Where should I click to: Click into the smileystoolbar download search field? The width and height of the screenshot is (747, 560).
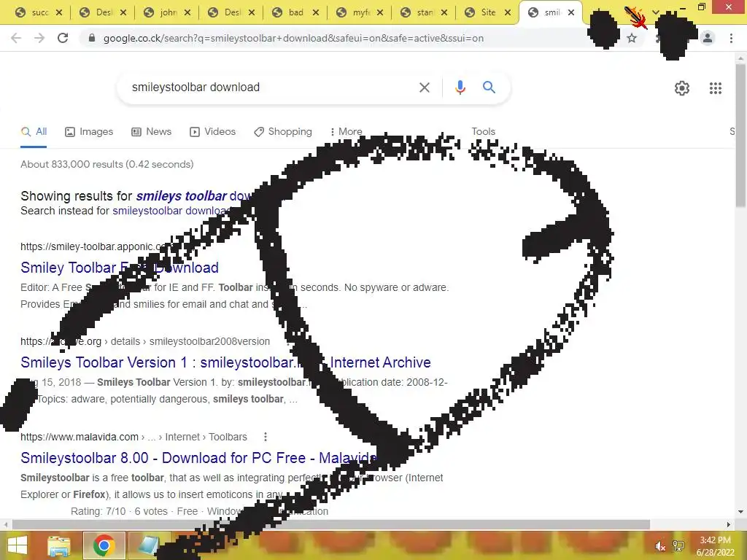[269, 87]
